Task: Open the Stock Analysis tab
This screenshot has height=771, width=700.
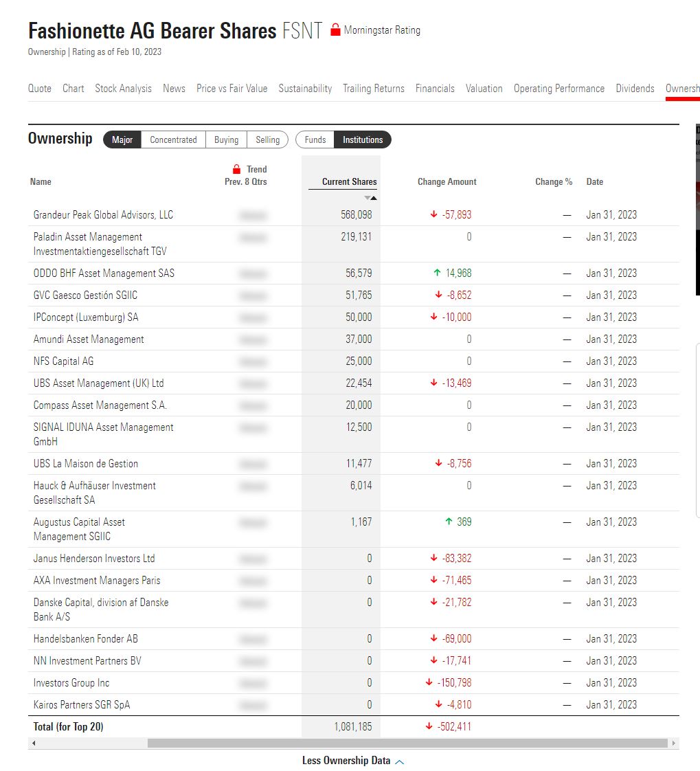Action: (x=124, y=89)
